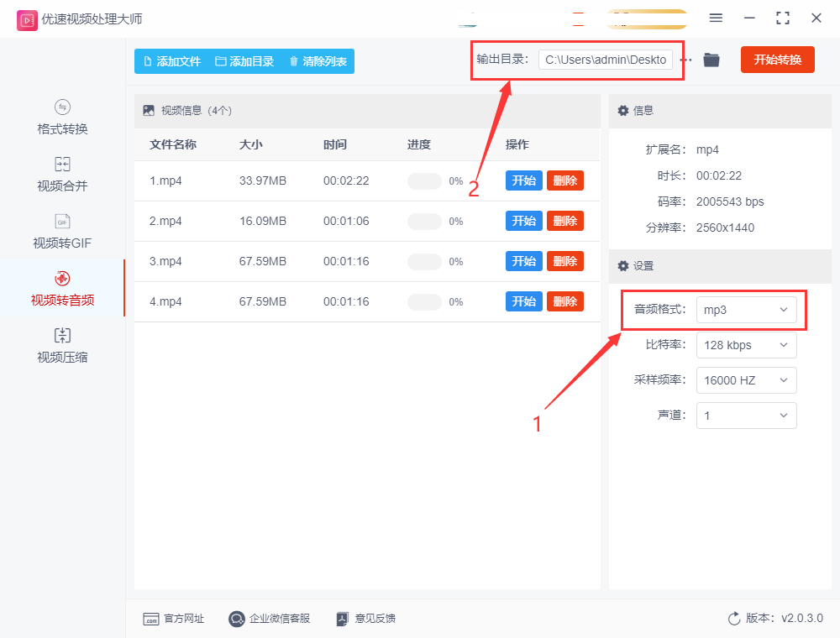Screen dimensions: 840x638
Task: Open 意见反馈 feedback form
Action: 365,619
